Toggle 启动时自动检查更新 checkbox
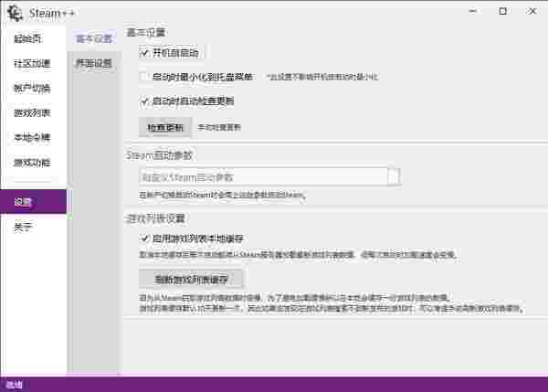This screenshot has width=548, height=392. (x=144, y=101)
